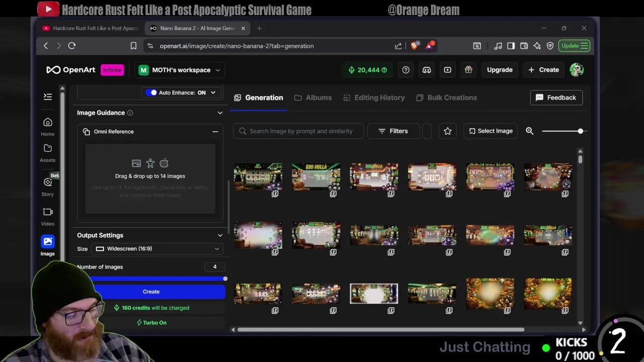The height and width of the screenshot is (362, 644).
Task: Click the zoom magnifier icon near slider
Action: (x=530, y=131)
